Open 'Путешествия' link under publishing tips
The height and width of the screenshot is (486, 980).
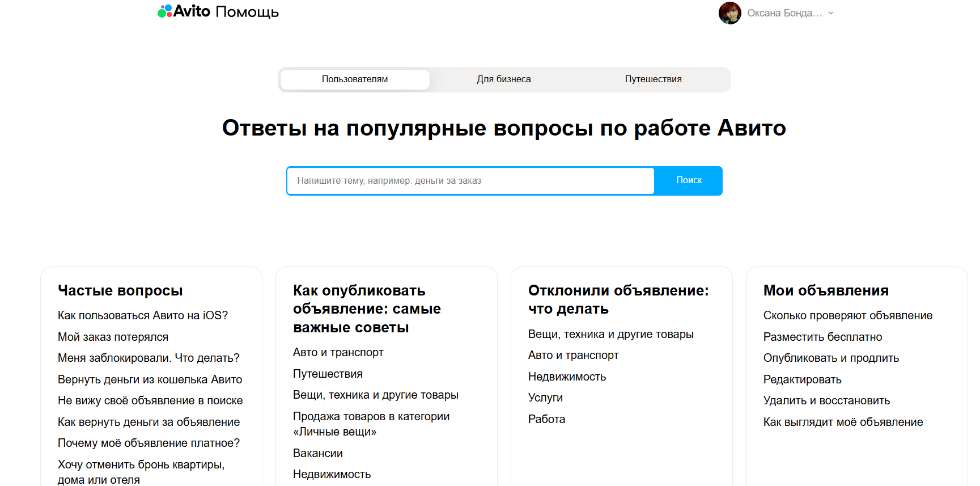tap(328, 374)
